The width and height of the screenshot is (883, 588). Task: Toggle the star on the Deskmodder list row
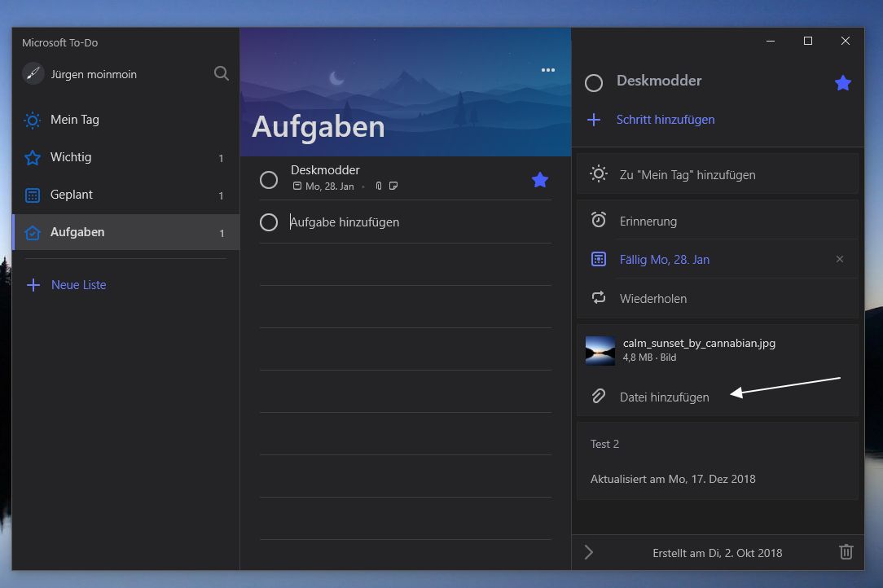click(x=539, y=180)
